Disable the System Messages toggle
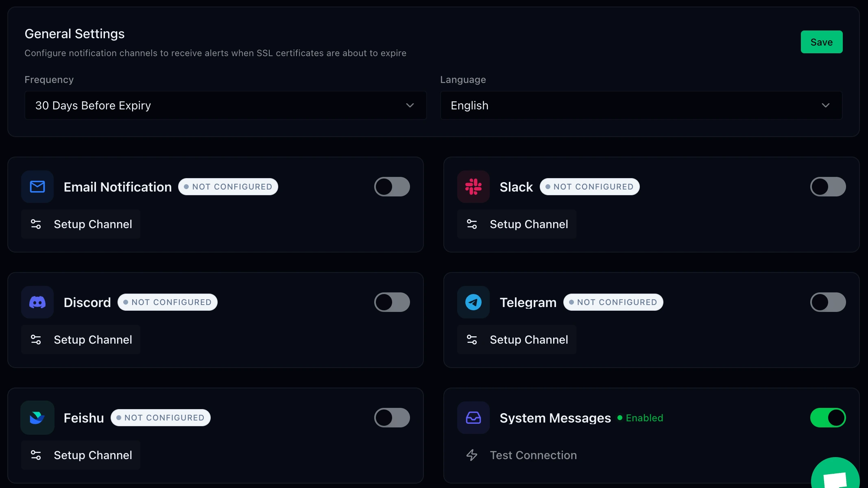Image resolution: width=868 pixels, height=488 pixels. pos(828,418)
